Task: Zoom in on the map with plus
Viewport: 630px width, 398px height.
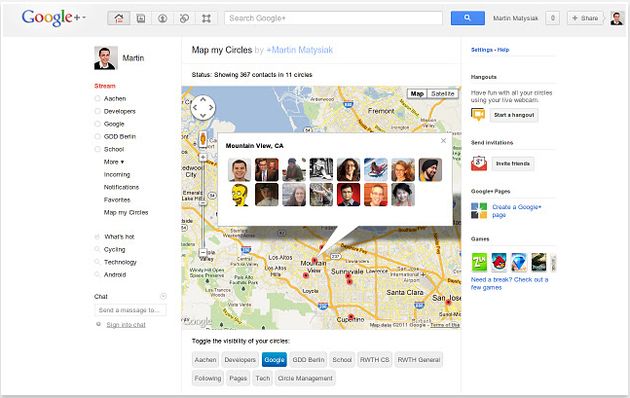Action: [x=203, y=157]
